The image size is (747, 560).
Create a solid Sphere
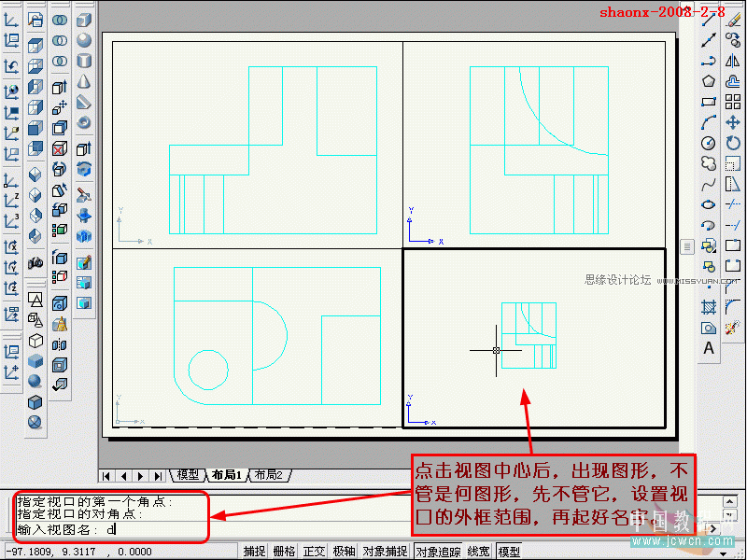coord(84,40)
